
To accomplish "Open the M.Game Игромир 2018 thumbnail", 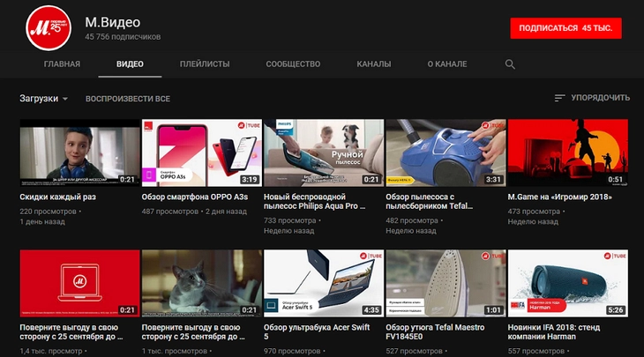I will [567, 152].
